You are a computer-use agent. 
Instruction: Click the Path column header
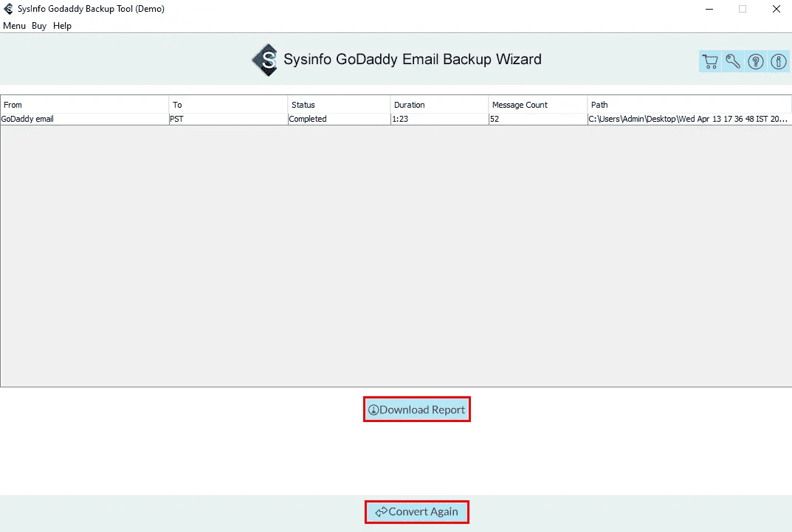click(x=689, y=105)
